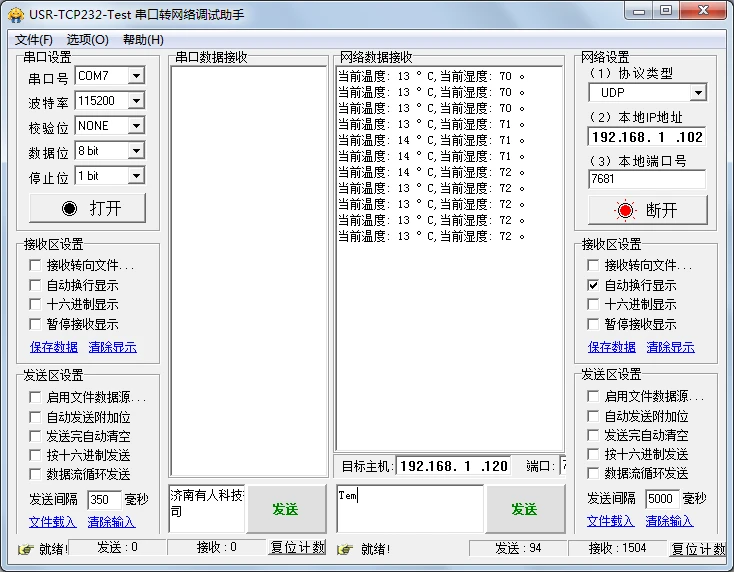Toggle serial 数据流循环发送 checkbox
Viewport: 734px width, 572px height.
pyautogui.click(x=35, y=474)
